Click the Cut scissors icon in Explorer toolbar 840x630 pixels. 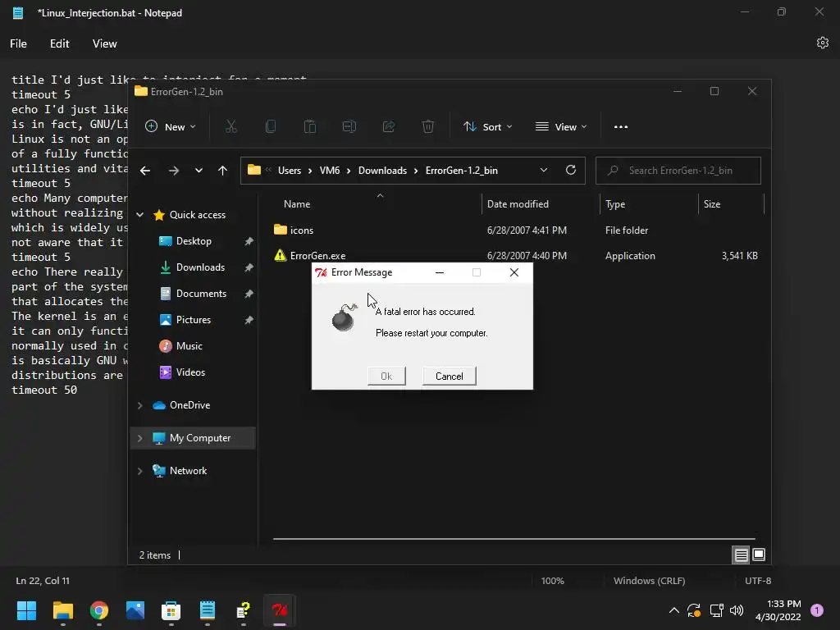[x=231, y=127]
